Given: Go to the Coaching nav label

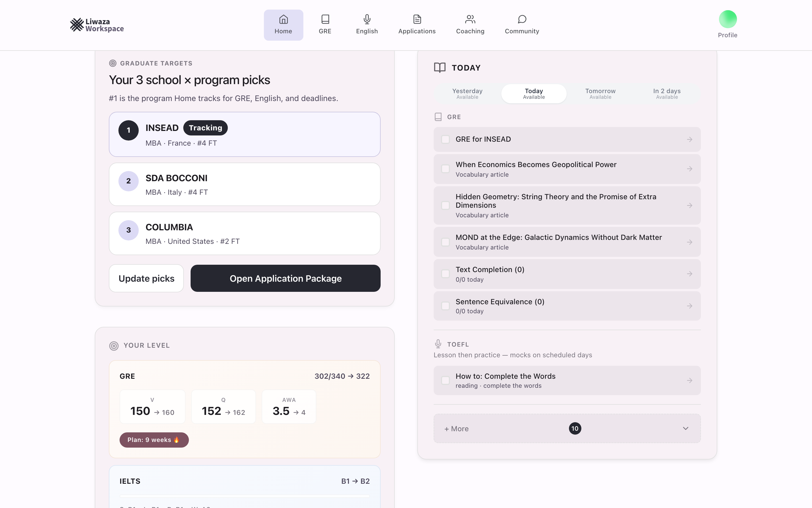Looking at the screenshot, I should [470, 31].
